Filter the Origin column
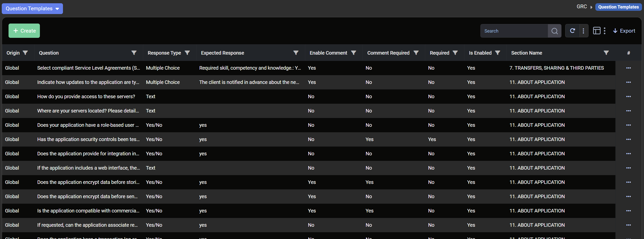This screenshot has height=239, width=644. coord(25,53)
